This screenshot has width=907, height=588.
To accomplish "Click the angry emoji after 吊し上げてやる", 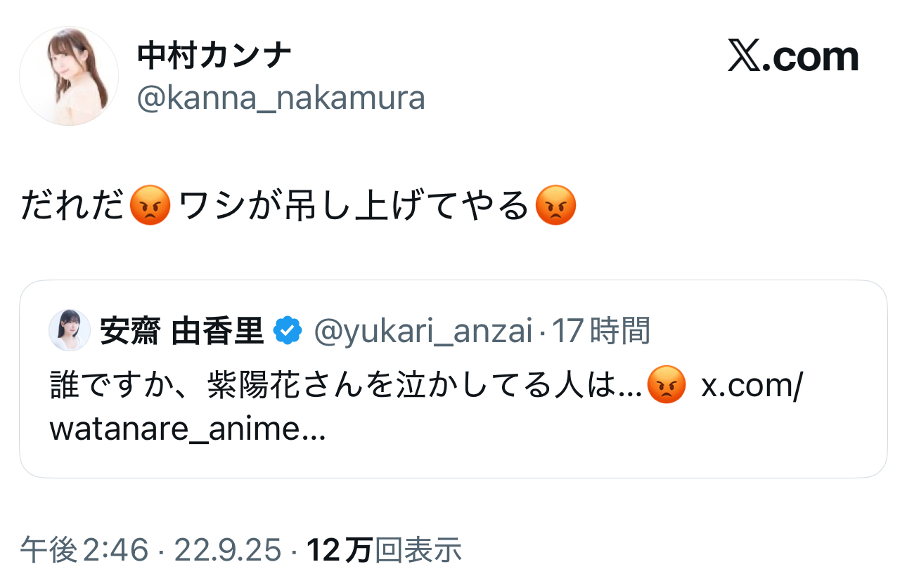I will [x=555, y=207].
